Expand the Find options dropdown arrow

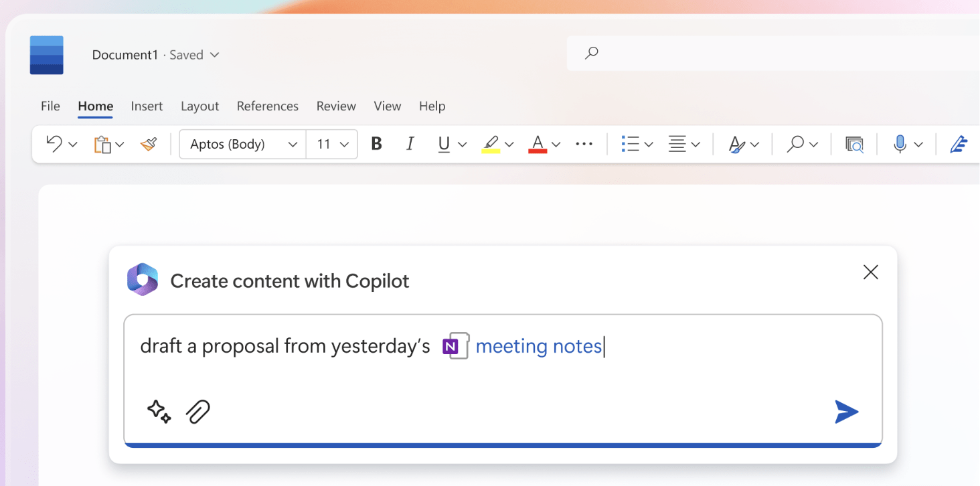(814, 144)
